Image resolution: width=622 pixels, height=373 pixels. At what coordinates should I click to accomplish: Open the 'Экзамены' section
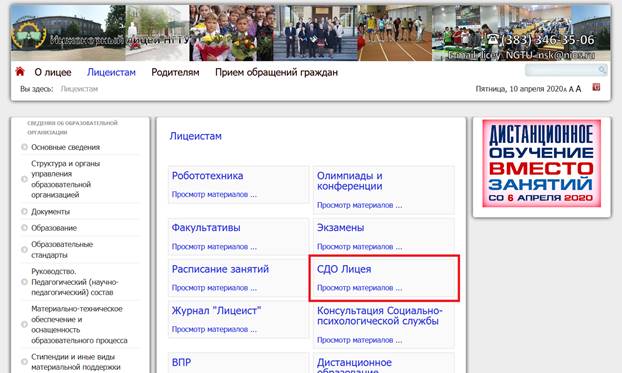340,228
